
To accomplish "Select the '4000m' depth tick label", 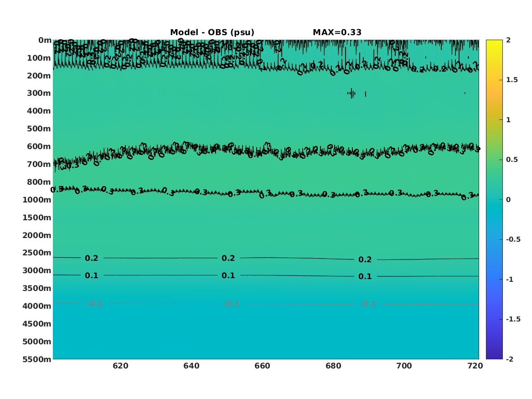I will pyautogui.click(x=36, y=306).
